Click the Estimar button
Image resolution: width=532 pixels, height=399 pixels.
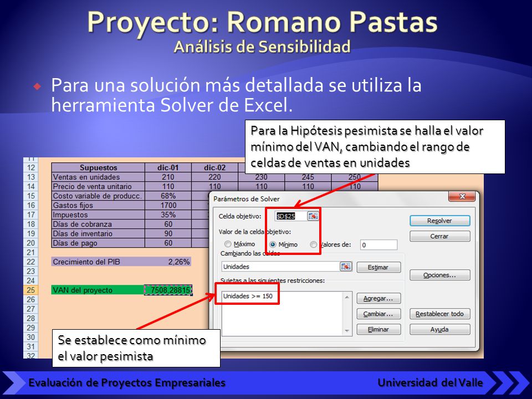click(x=378, y=267)
